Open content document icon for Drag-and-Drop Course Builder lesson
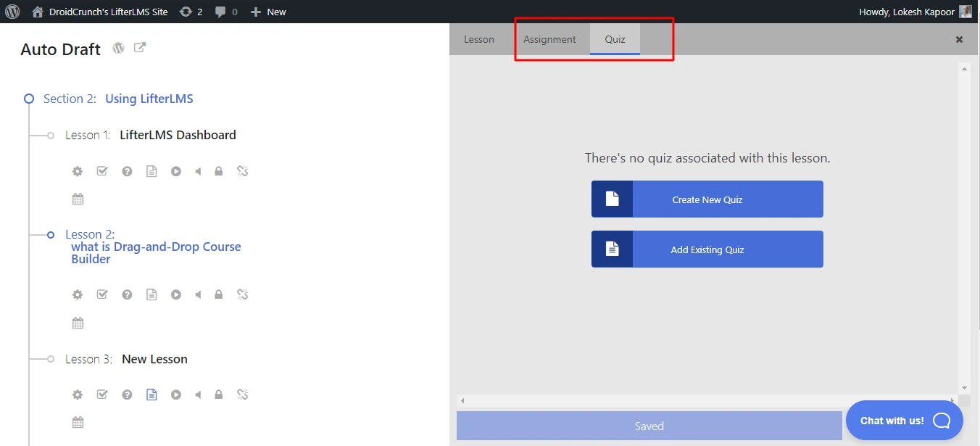 tap(151, 295)
